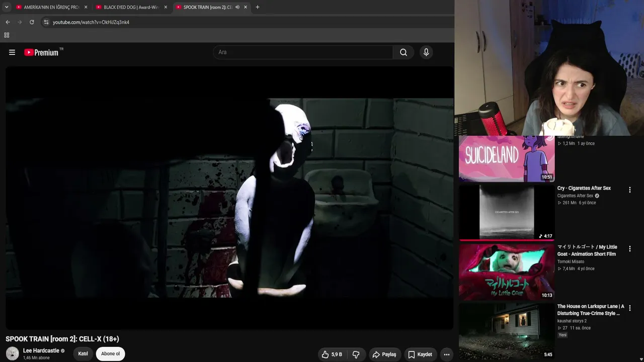This screenshot has height=362, width=644.
Task: Open the SUICIDELAND video thumbnail
Action: [507, 158]
